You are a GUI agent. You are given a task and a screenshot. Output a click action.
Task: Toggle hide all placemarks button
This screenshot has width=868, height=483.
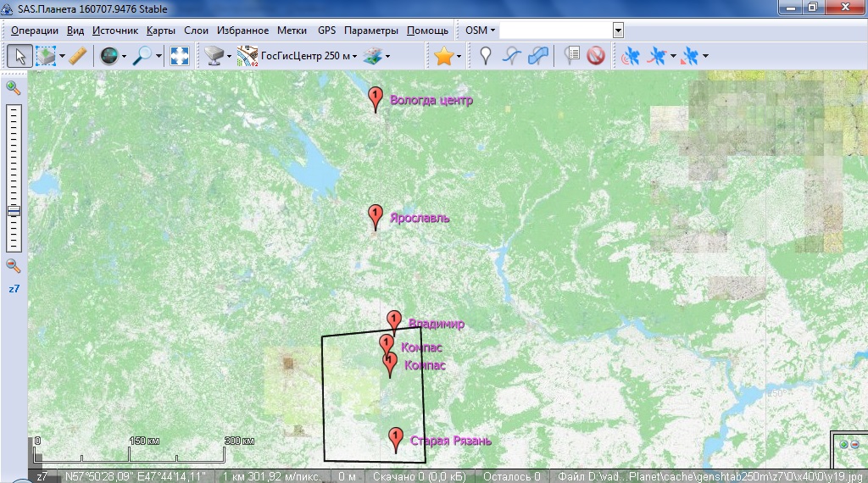[x=595, y=57]
